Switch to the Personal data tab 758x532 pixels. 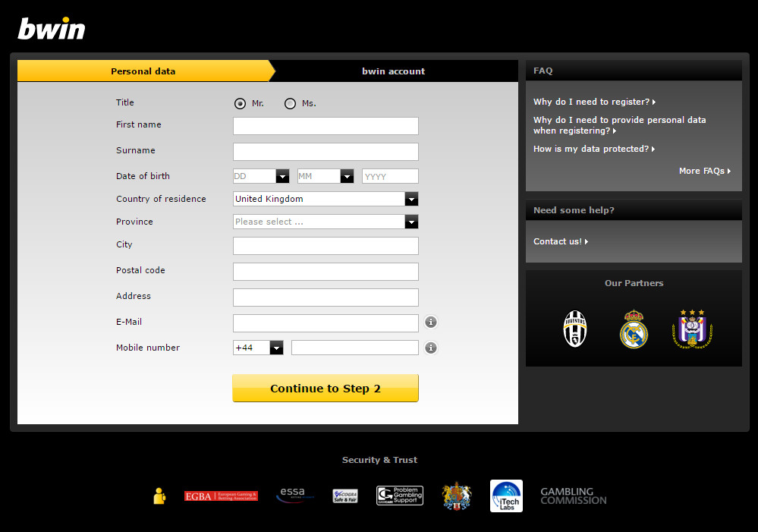point(143,71)
